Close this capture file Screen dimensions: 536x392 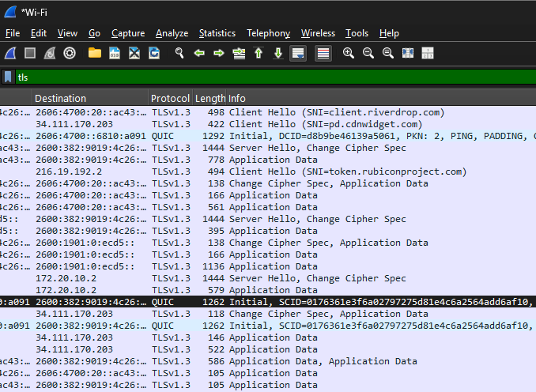(134, 53)
